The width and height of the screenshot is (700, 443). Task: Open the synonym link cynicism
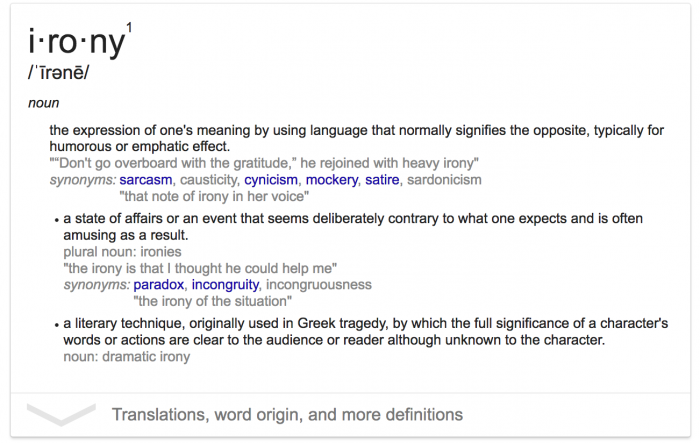click(x=271, y=180)
